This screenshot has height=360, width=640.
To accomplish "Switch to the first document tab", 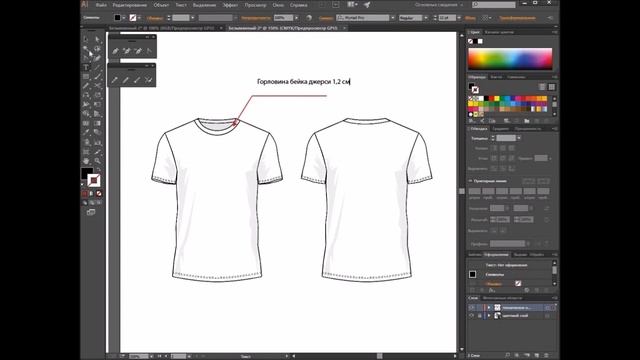I will [161, 28].
